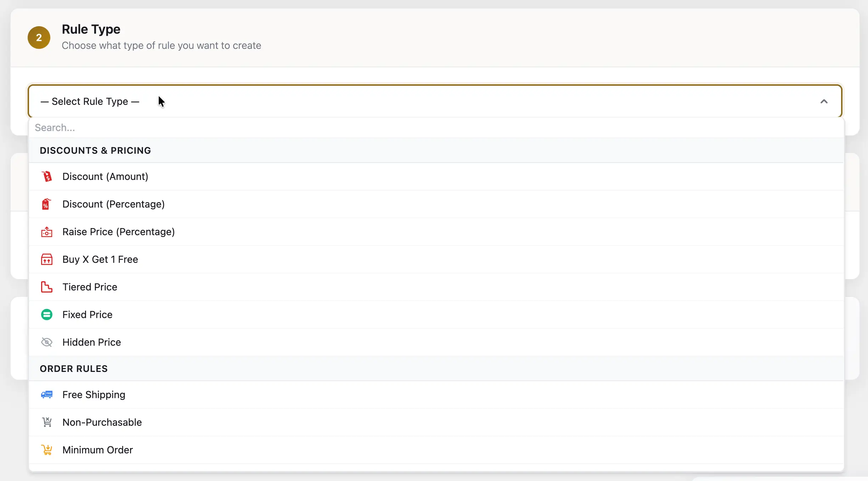
Task: Click the Tiered Price icon
Action: 47,287
